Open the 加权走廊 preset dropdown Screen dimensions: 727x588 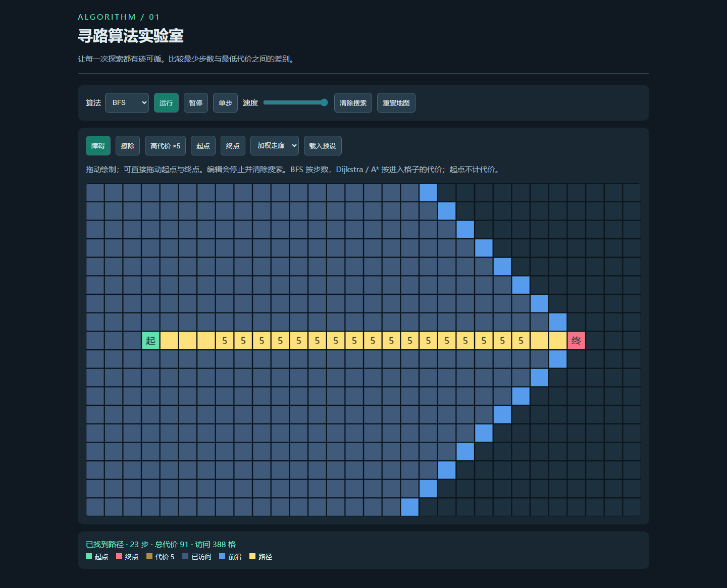click(x=275, y=146)
